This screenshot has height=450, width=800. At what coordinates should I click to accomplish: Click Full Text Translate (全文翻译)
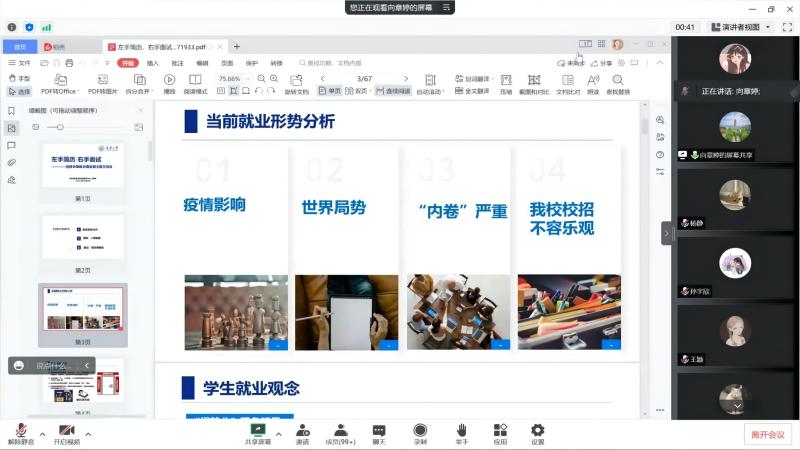[472, 91]
